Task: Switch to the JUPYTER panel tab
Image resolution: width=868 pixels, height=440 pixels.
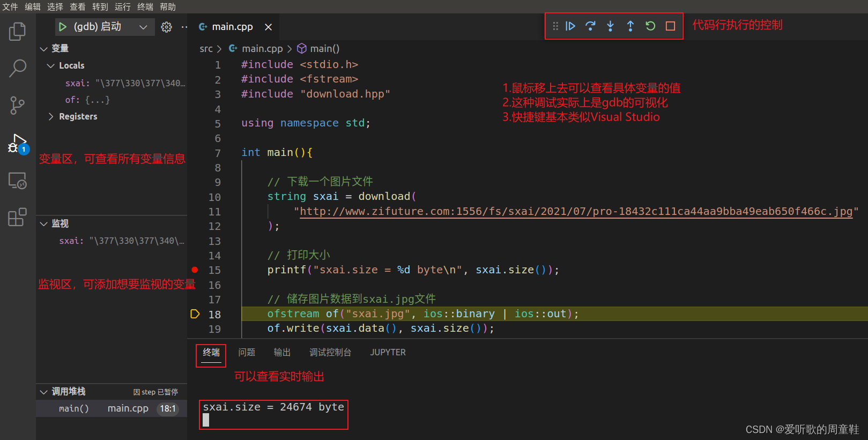Action: 388,352
